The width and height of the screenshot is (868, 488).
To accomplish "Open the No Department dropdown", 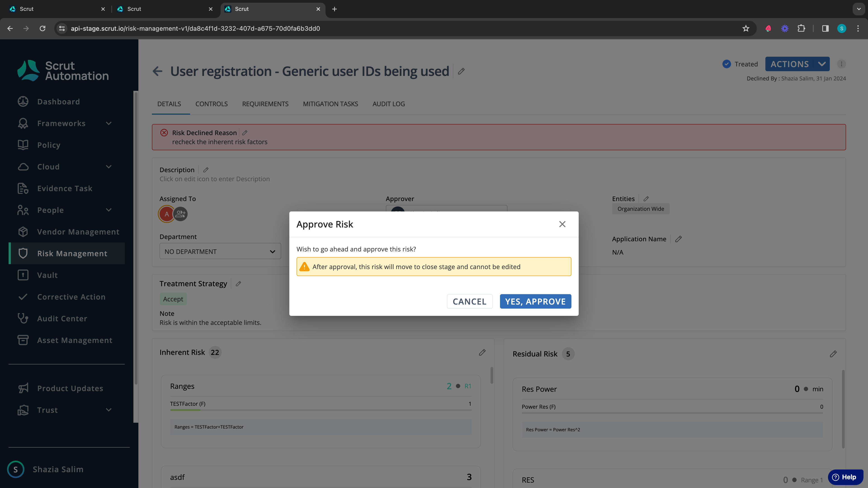I will (x=220, y=252).
